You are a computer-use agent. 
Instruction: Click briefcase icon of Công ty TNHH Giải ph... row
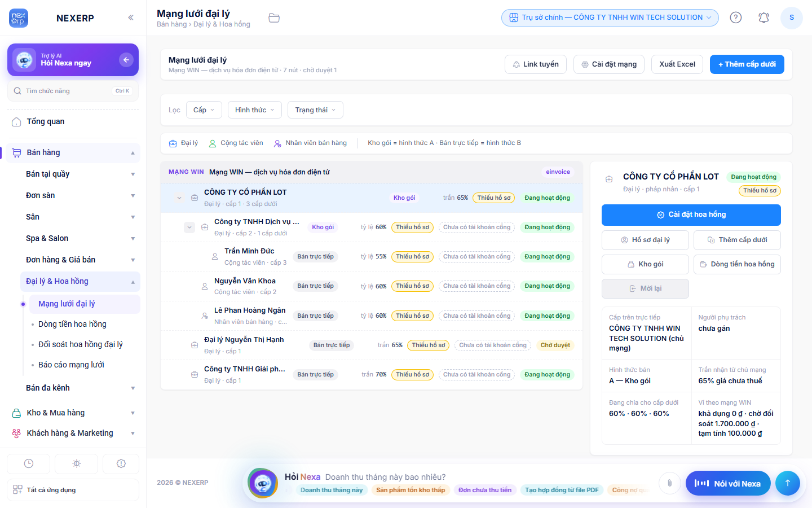click(x=195, y=374)
